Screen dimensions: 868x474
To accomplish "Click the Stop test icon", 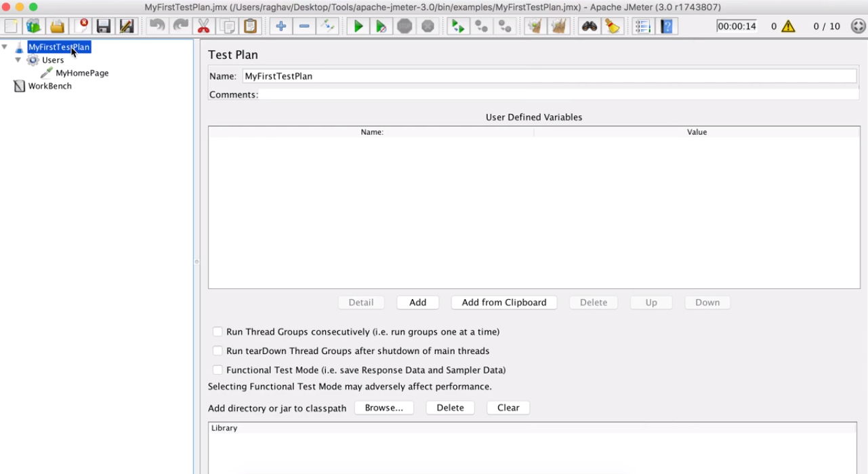I will point(405,26).
